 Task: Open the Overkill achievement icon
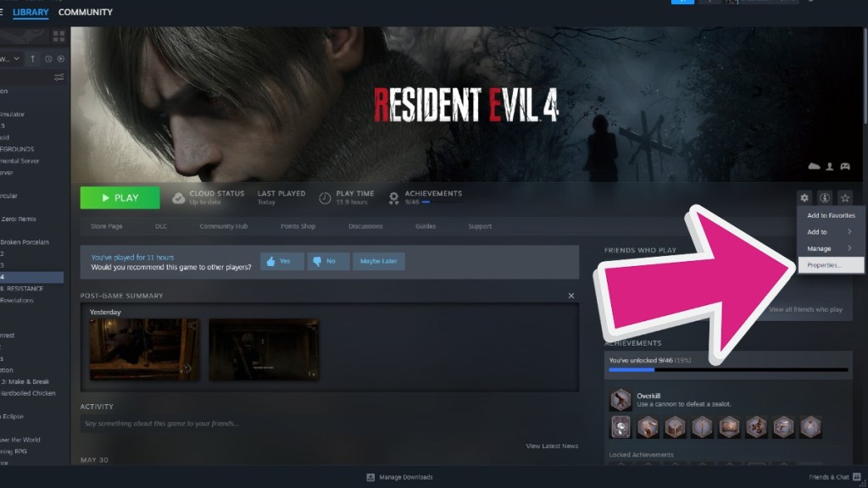click(620, 398)
